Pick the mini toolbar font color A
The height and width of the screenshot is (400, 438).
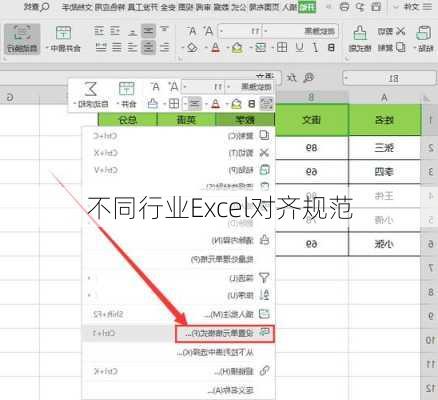215,104
